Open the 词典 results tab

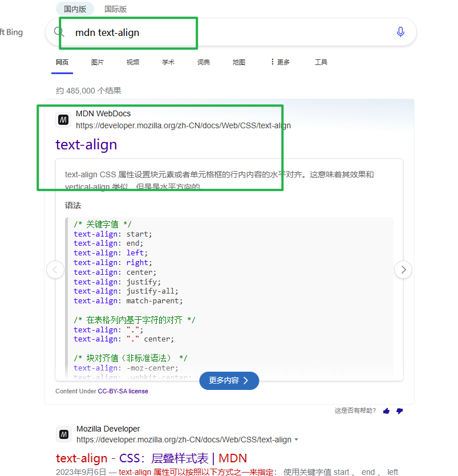tap(204, 62)
